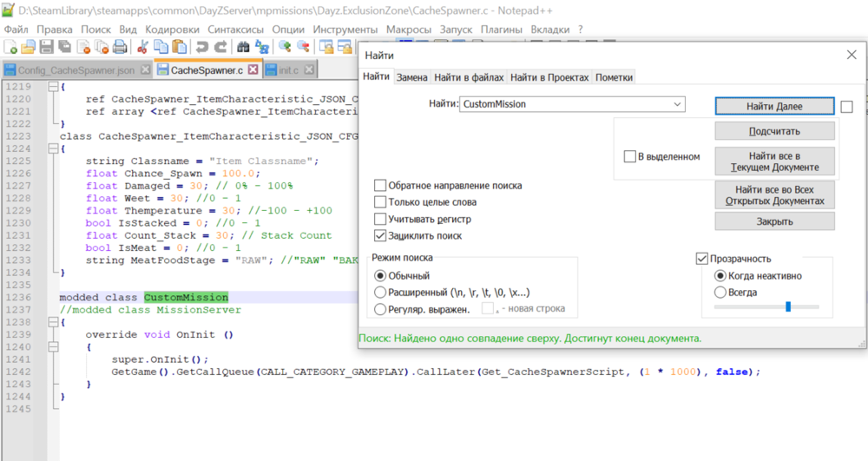868x461 pixels.
Task: Open the '?' help menu
Action: coord(580,30)
